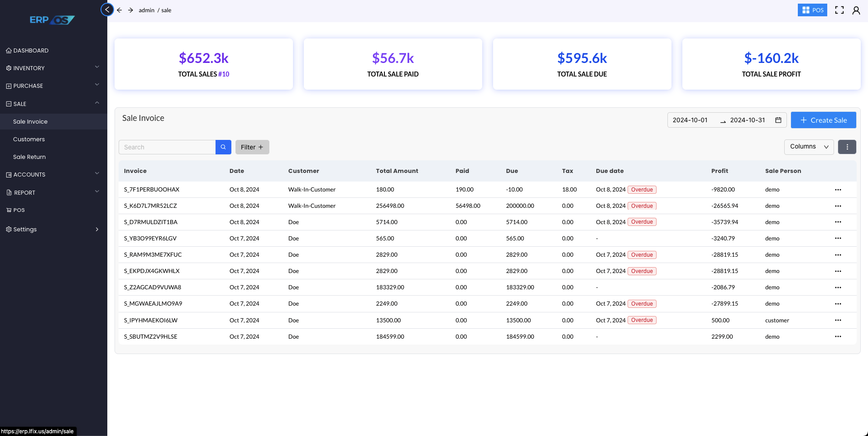
Task: Expand the Inventory sidebar menu
Action: (x=53, y=68)
